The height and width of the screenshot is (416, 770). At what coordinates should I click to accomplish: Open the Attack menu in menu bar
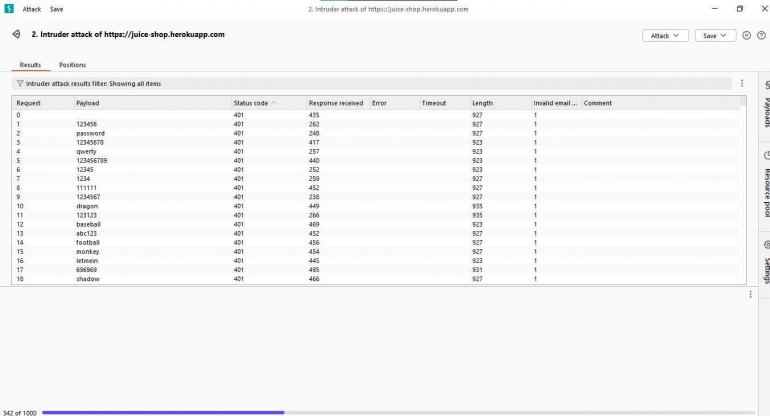[31, 9]
